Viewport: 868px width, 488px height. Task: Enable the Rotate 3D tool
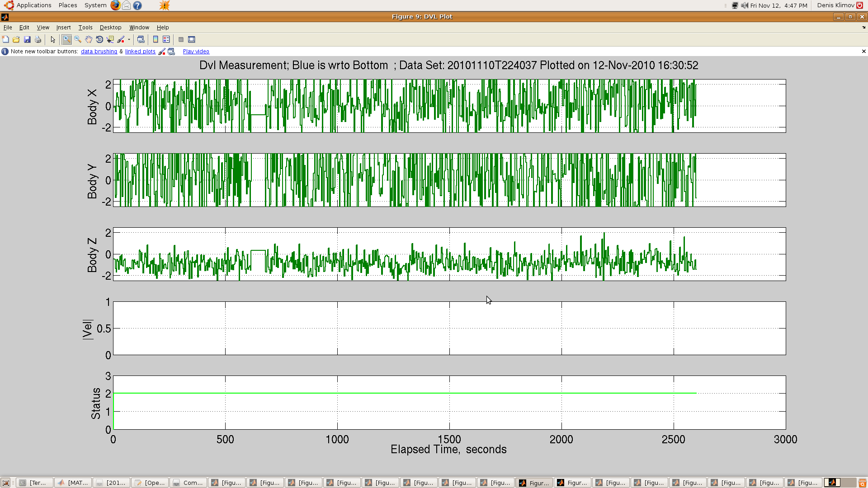click(x=99, y=40)
